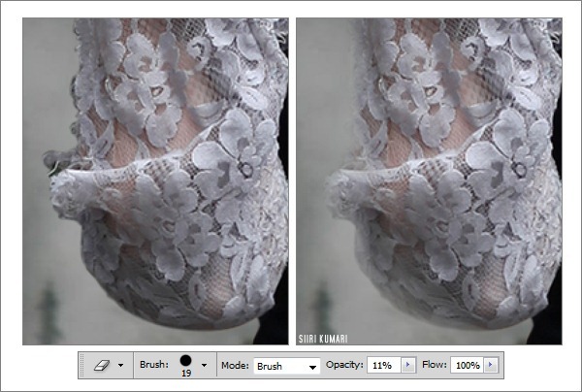
Task: Select the Eraser tool icon
Action: tap(102, 366)
